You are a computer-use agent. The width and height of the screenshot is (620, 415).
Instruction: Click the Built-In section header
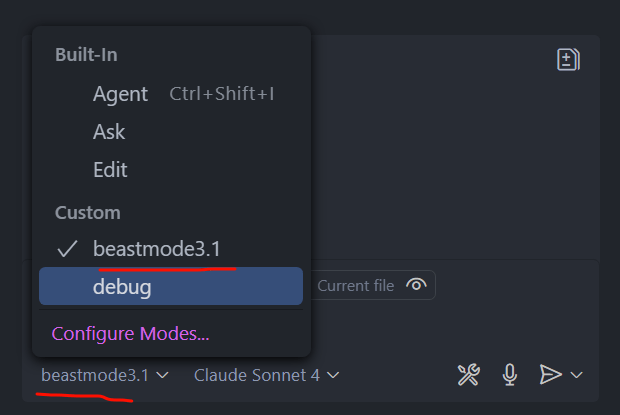pos(86,55)
